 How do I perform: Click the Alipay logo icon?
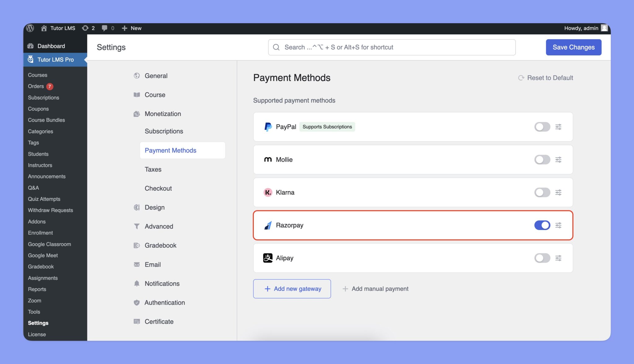tap(267, 258)
